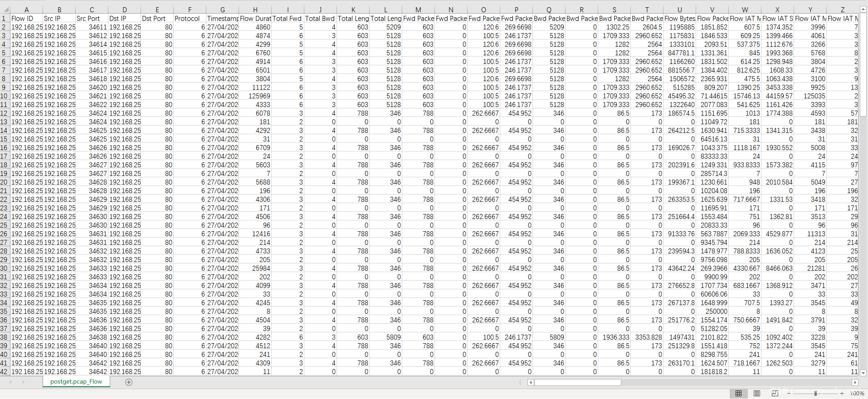
Task: Select the postget.pcap_Flow sheet tab
Action: point(76,382)
